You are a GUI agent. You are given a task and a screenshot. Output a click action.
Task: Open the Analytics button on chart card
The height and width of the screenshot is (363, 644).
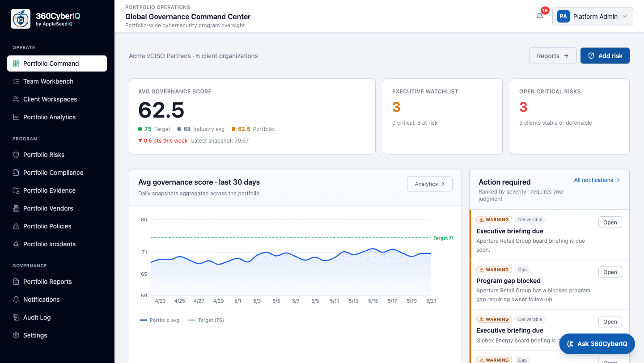pyautogui.click(x=429, y=184)
